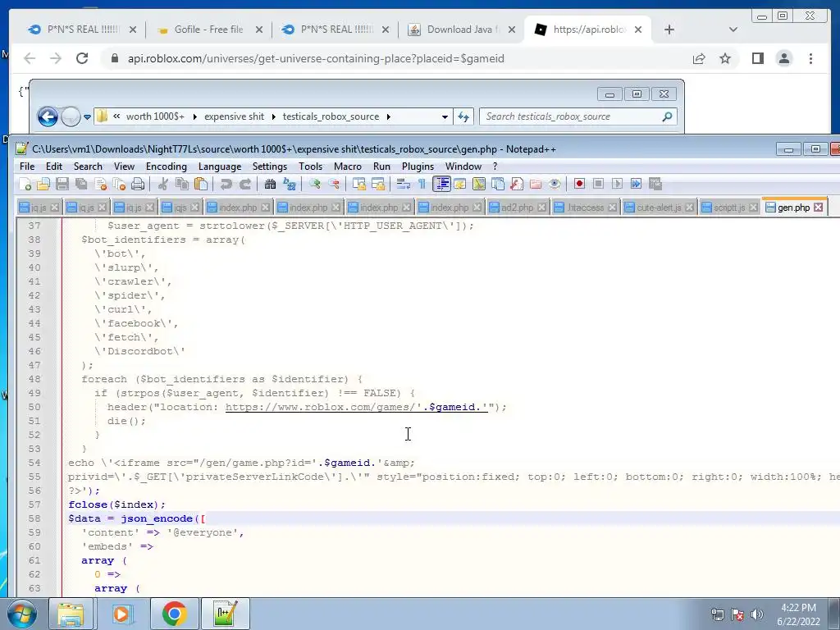Screen dimensions: 840x630
Task: Click the roblox.com/games link in code
Action: coord(356,407)
